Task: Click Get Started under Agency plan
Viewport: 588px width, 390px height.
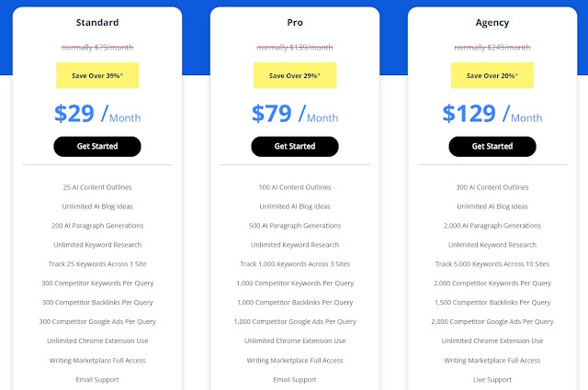Action: [x=492, y=147]
